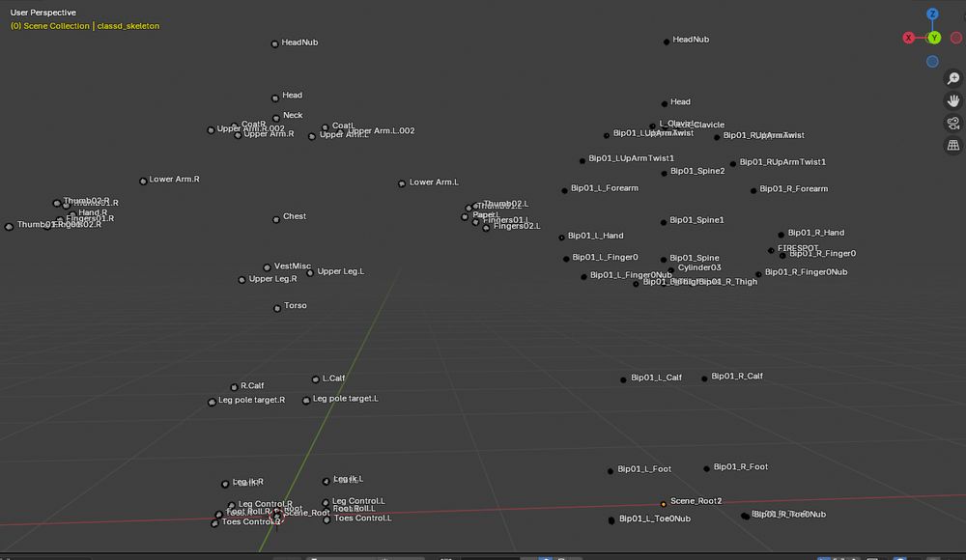Screen dimensions: 966x560
Task: Select the Bip01_L_Toe0Nub empty
Action: coord(611,520)
